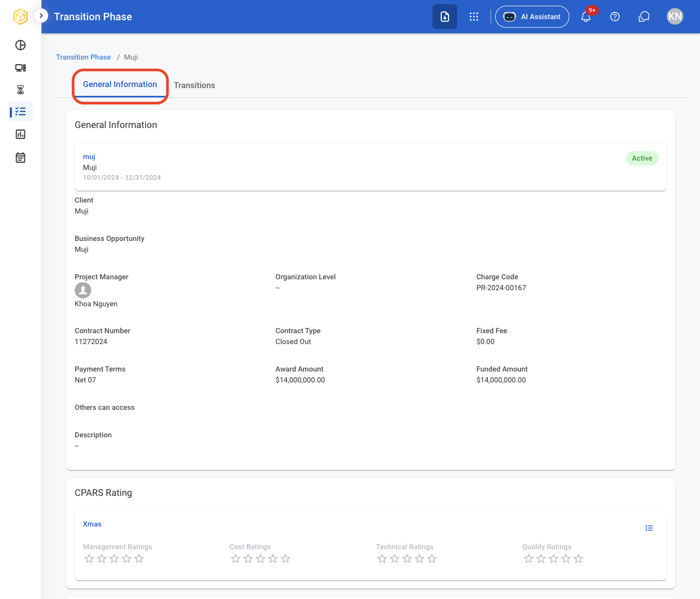Select the General Information tab
Image resolution: width=700 pixels, height=599 pixels.
coord(120,84)
